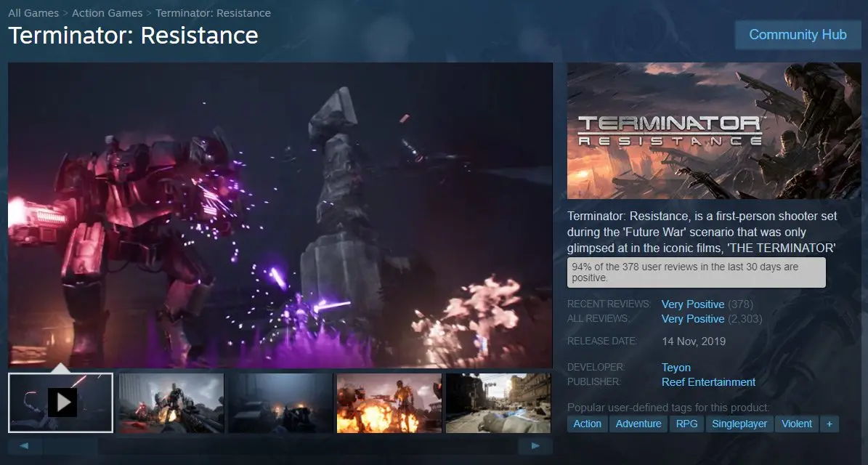Select the Adventure tag
Viewport: 868px width, 465px height.
tap(638, 424)
